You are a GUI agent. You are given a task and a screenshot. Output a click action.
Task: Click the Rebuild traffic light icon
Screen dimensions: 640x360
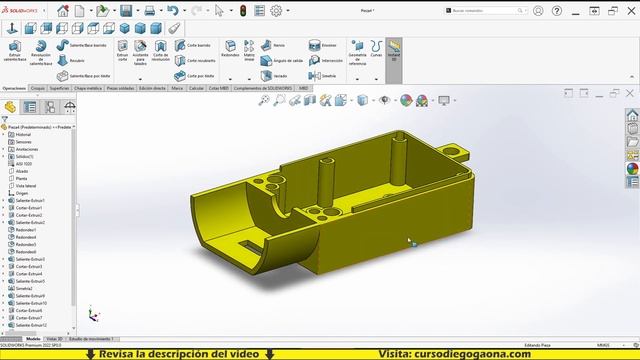pos(243,11)
